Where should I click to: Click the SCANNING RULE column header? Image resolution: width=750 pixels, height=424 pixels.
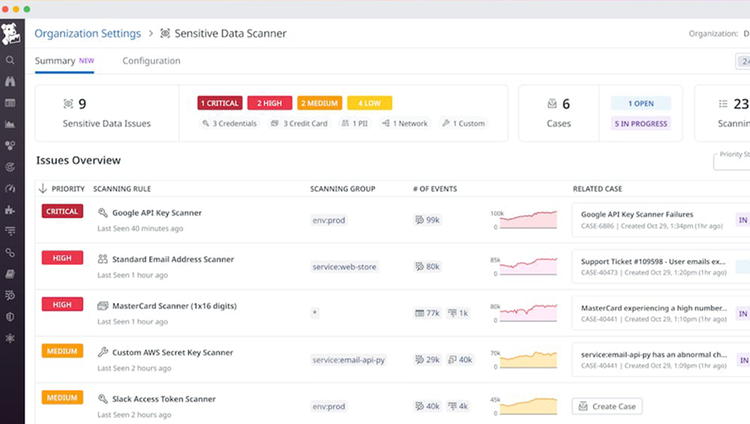(122, 189)
